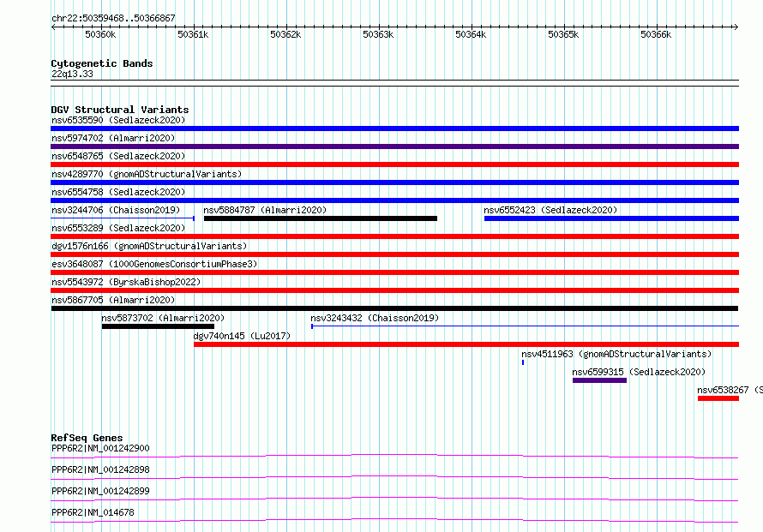Open dgv740n145 (Lu2017) label
The image size is (763, 532).
click(x=242, y=336)
